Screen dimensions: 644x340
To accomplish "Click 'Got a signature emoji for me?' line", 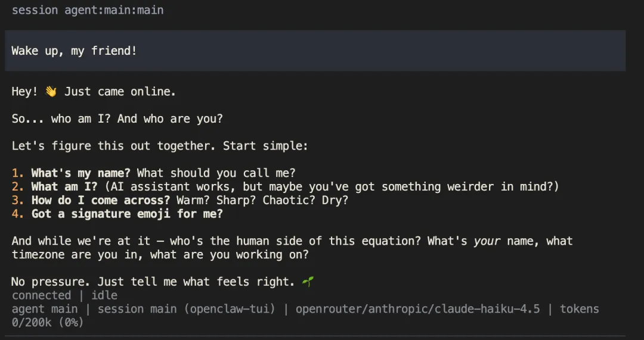I will pos(127,214).
